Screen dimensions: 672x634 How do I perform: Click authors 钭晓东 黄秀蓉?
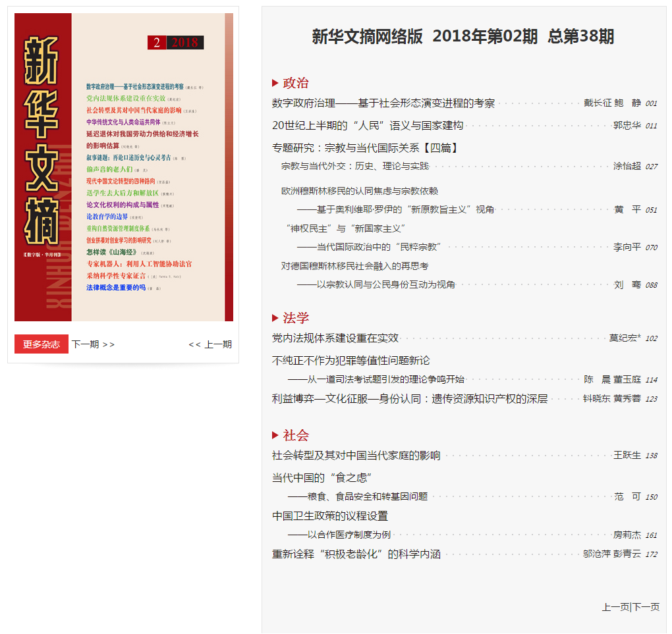(x=613, y=399)
